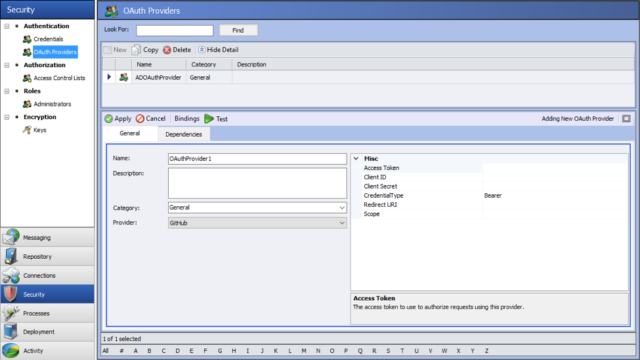Filter list by All in alphabet bar
The height and width of the screenshot is (360, 640).
pos(106,351)
